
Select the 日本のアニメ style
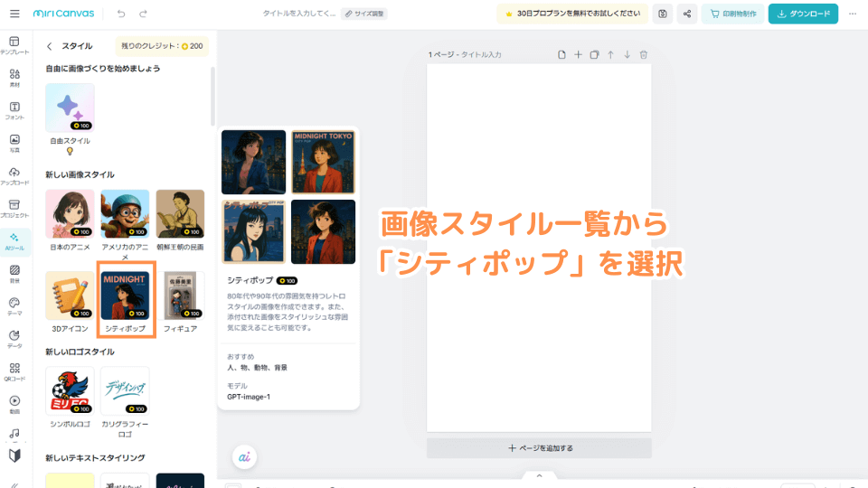(x=70, y=214)
